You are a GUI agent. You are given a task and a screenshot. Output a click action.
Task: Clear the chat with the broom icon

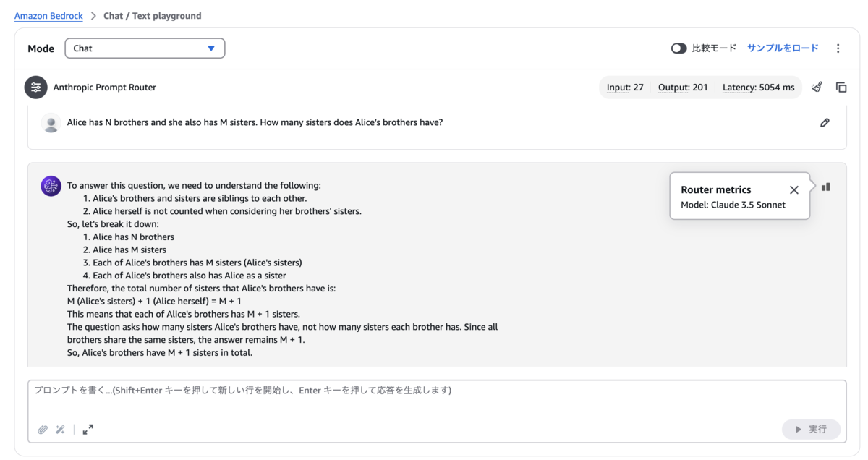click(817, 88)
